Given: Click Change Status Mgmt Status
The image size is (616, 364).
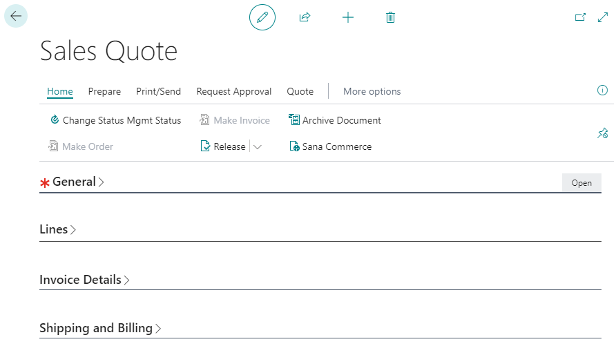Looking at the screenshot, I should point(115,120).
